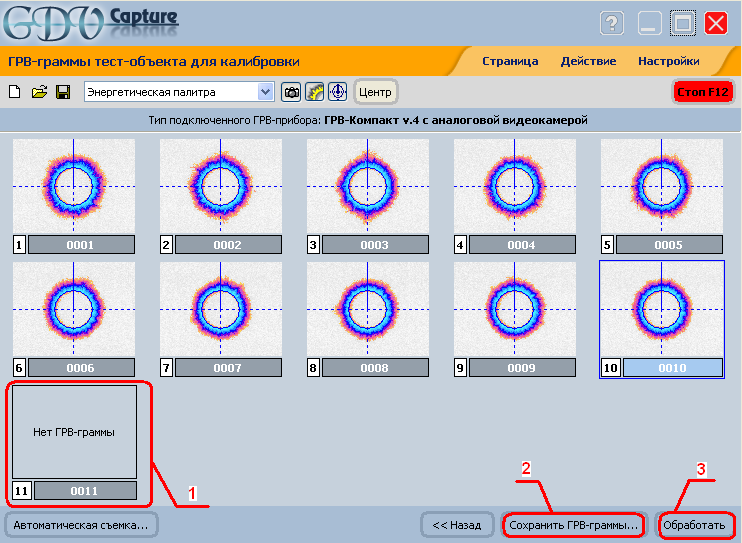Click the calibration compass toolbar icon
The image size is (742, 543).
click(337, 92)
